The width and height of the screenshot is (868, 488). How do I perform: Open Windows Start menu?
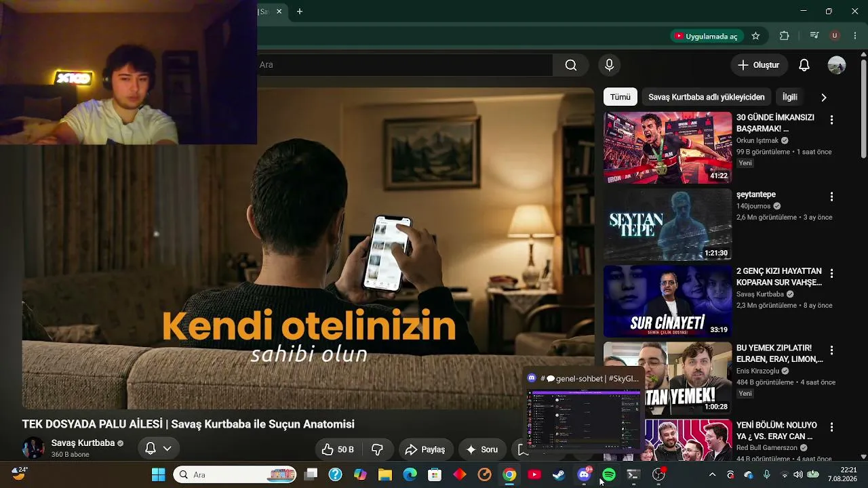click(x=158, y=475)
